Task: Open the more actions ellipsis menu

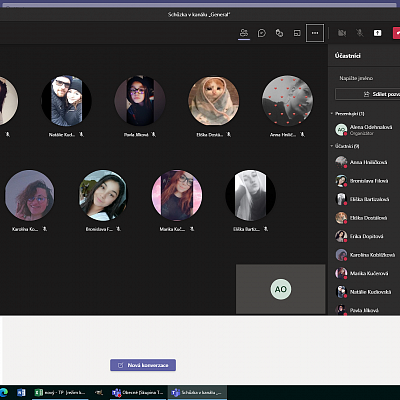Action: pyautogui.click(x=315, y=33)
